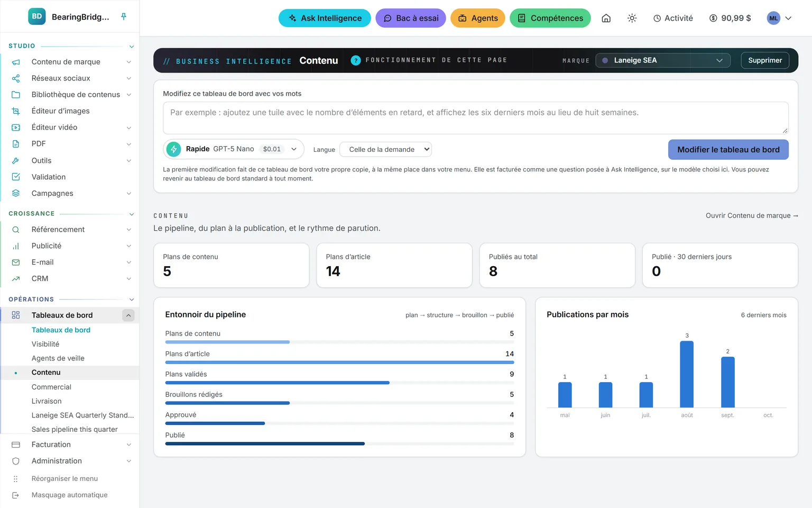Open the Langue dropdown
812x508 pixels.
click(x=385, y=150)
